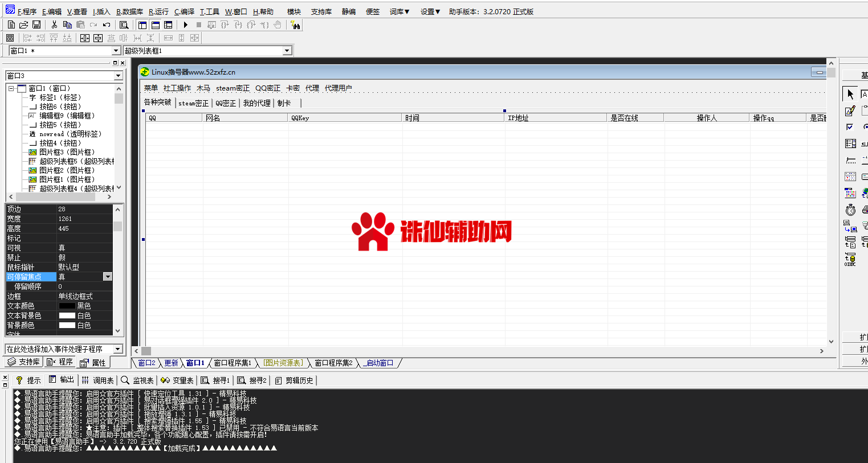Switch to the 属性 tab at bottom left
The image size is (868, 463).
(93, 362)
